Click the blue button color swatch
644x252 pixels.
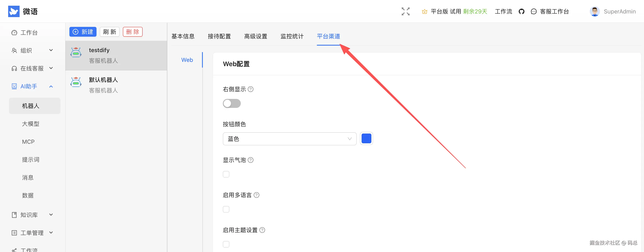366,139
